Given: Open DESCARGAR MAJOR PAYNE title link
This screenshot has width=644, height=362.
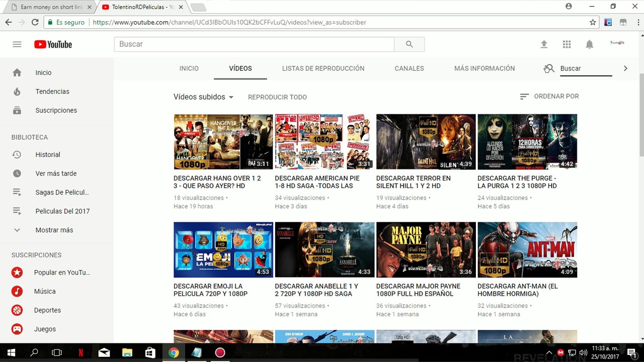Looking at the screenshot, I should point(418,290).
